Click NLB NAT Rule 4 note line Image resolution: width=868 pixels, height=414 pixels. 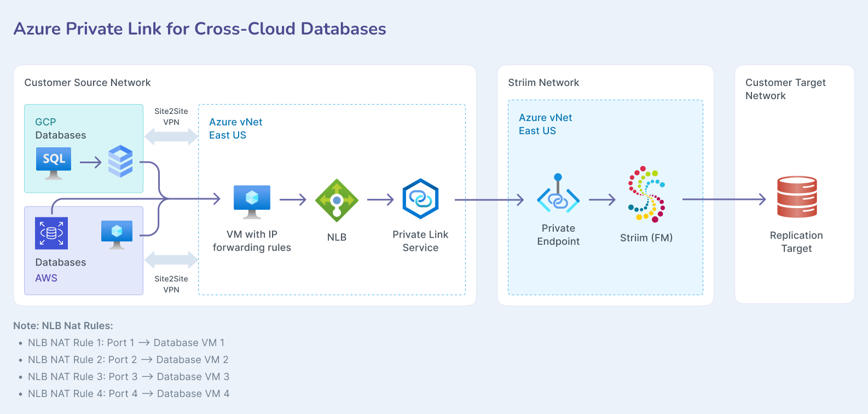tap(129, 394)
